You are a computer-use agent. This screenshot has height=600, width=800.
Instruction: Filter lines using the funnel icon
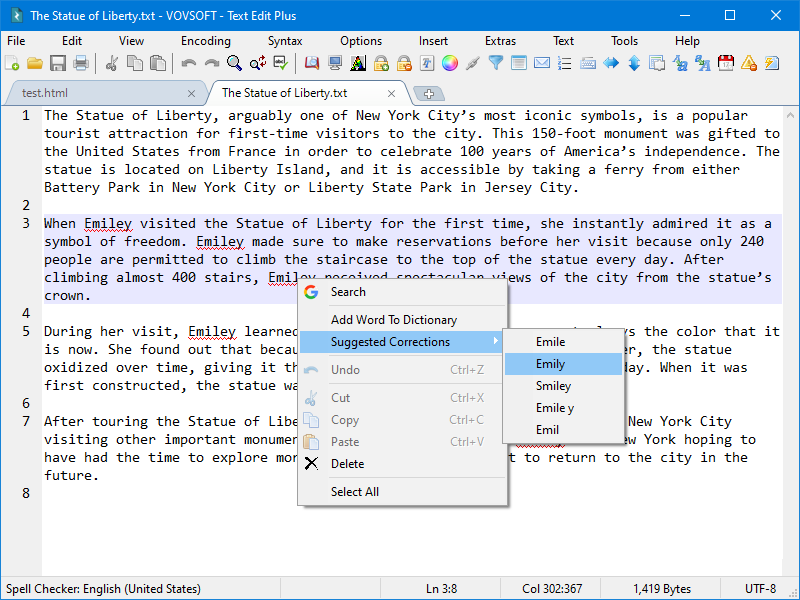pyautogui.click(x=496, y=64)
